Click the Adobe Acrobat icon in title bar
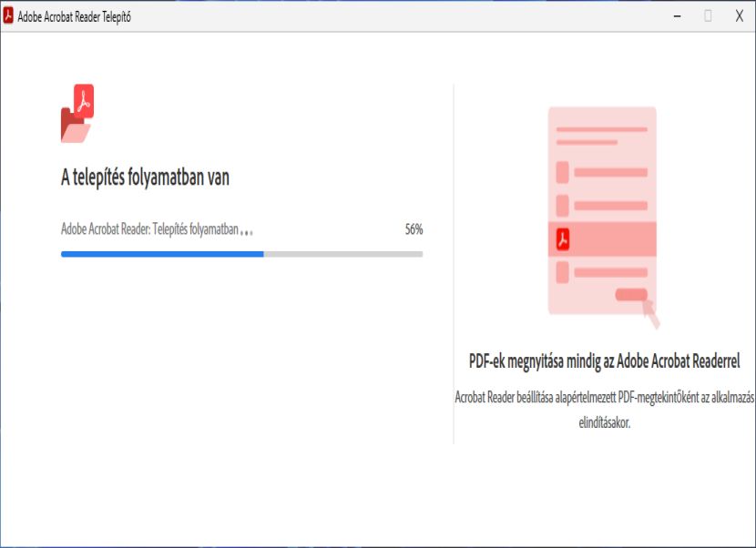 click(8, 15)
